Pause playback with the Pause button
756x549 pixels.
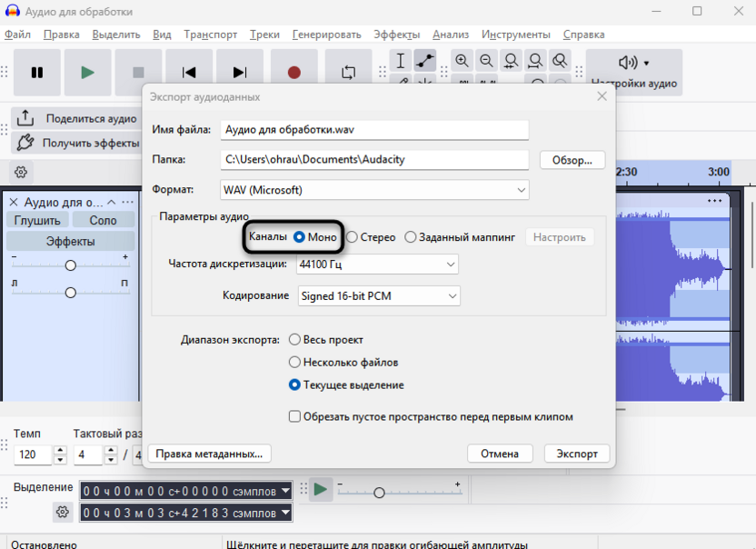(37, 73)
